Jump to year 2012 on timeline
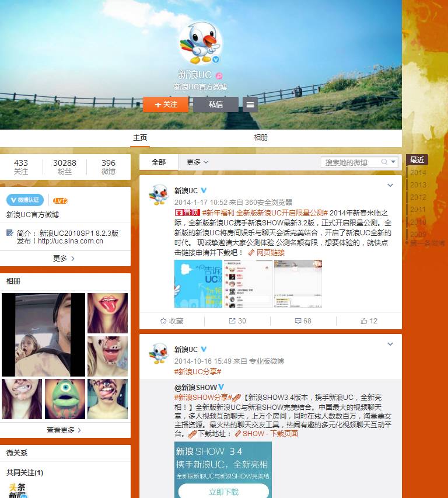The height and width of the screenshot is (498, 448). 418,197
